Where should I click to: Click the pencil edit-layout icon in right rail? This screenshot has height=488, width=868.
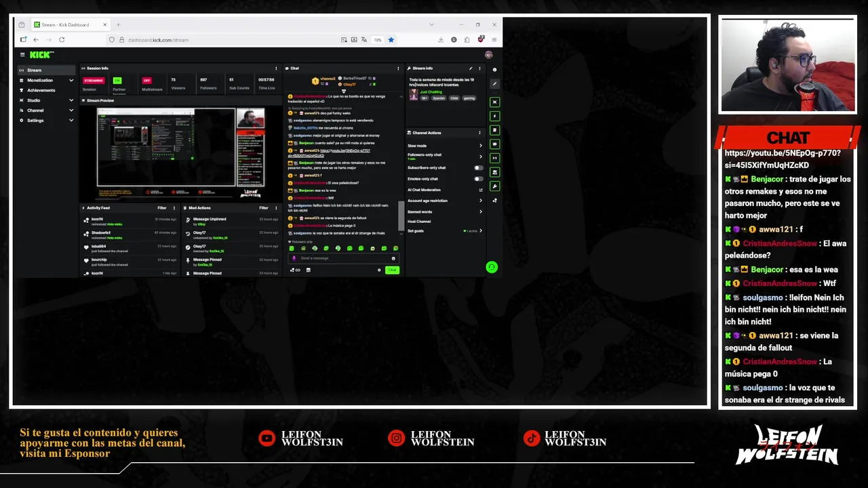click(x=494, y=84)
